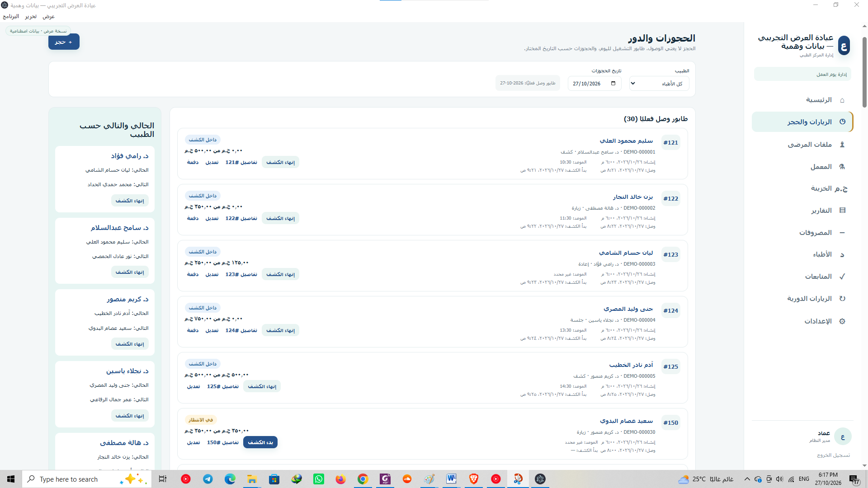868x488 pixels.
Task: Click تسجيل الخروج logout link
Action: (833, 455)
